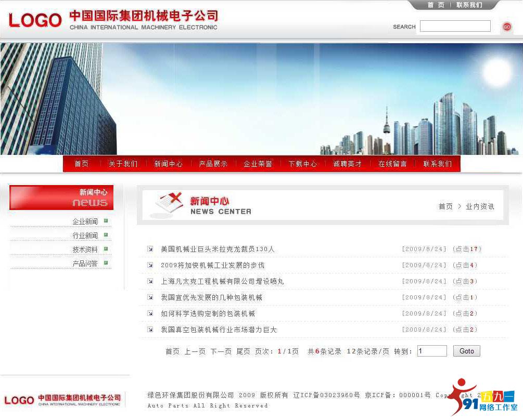Click the LOGO image in the header
The height and width of the screenshot is (420, 523).
pyautogui.click(x=35, y=20)
